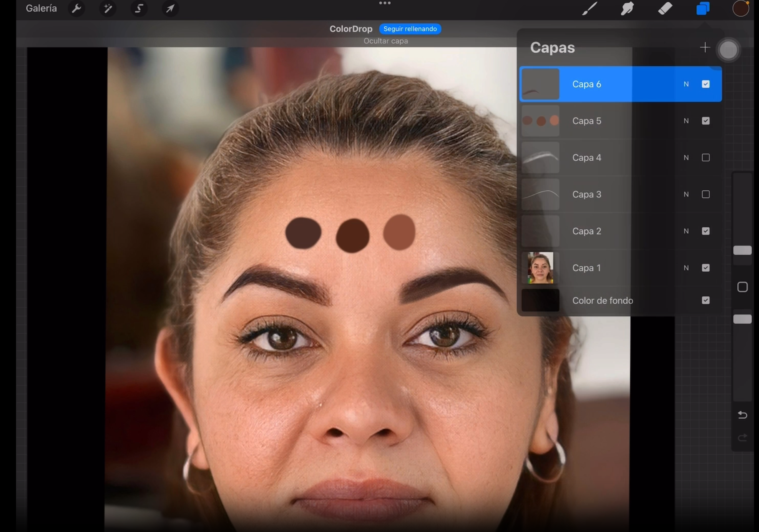The width and height of the screenshot is (759, 532).
Task: Tap the middle reddish-brown dot on forehead
Action: 352,235
